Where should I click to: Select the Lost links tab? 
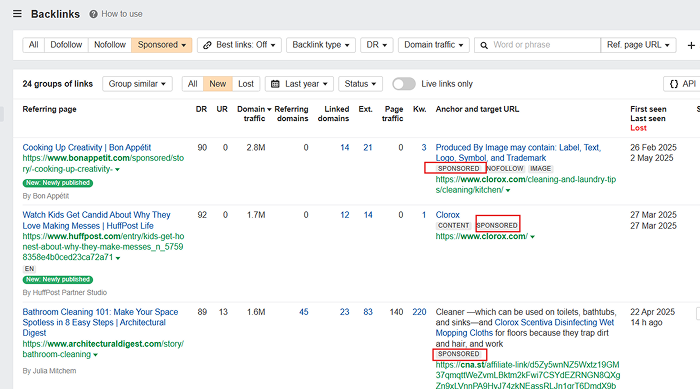pyautogui.click(x=246, y=84)
